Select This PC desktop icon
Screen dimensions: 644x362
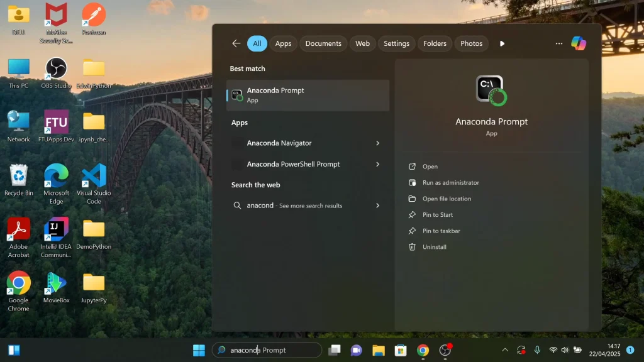point(18,73)
